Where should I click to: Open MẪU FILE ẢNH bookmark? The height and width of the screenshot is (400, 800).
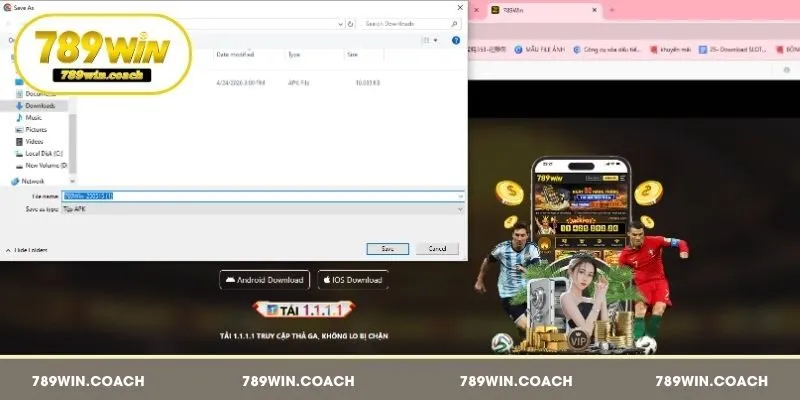coord(540,49)
